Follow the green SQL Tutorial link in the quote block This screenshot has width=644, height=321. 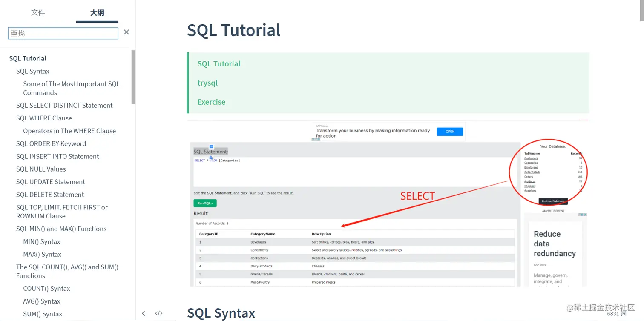coord(219,64)
